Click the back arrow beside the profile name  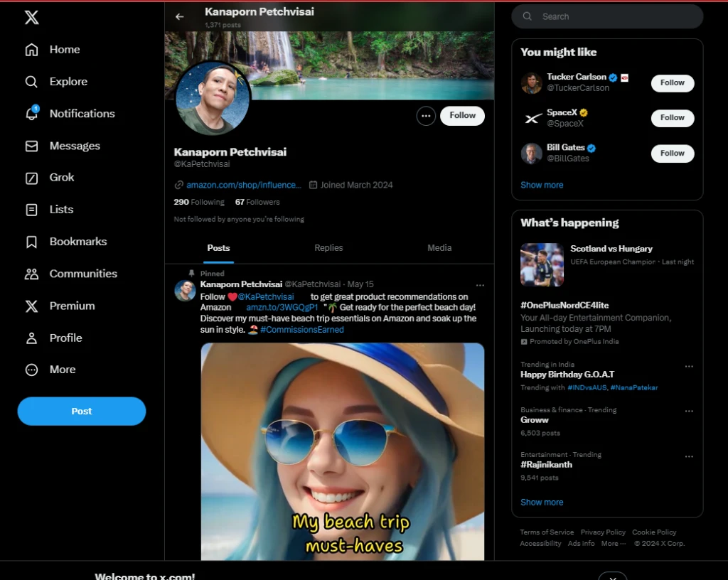point(180,16)
